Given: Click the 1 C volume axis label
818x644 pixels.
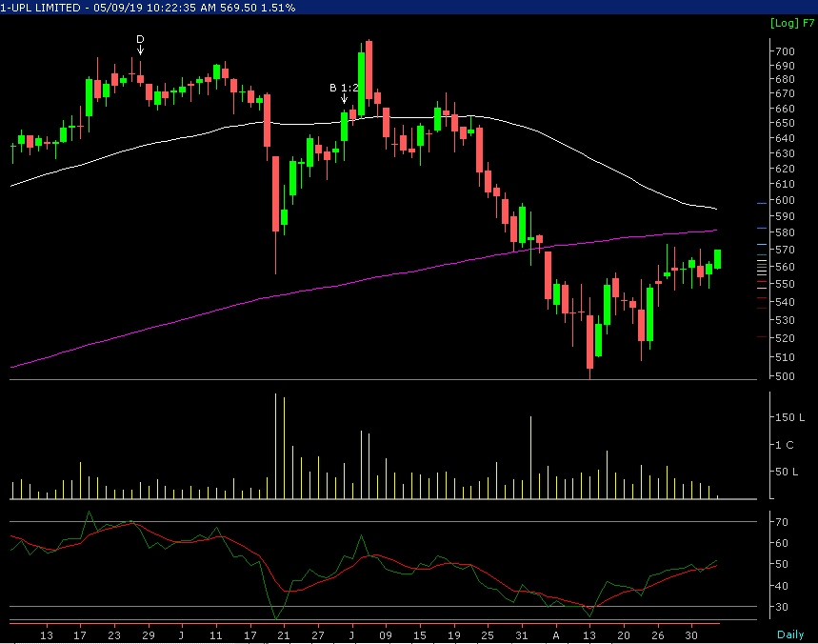Looking at the screenshot, I should point(785,445).
